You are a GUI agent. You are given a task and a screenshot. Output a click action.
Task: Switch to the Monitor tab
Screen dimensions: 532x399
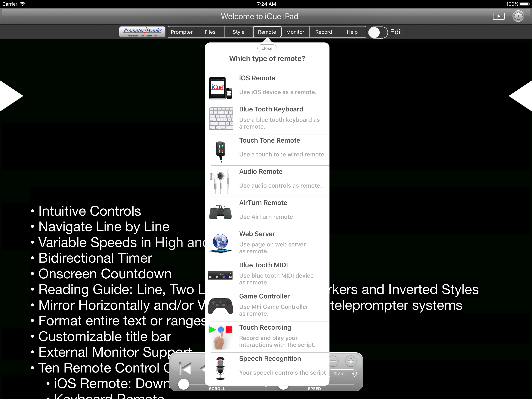(295, 32)
